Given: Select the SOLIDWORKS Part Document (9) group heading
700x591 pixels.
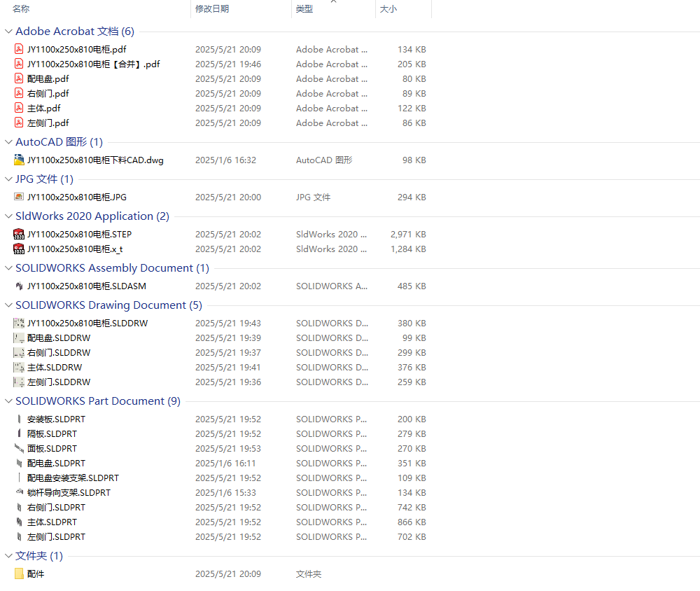Looking at the screenshot, I should click(x=98, y=401).
